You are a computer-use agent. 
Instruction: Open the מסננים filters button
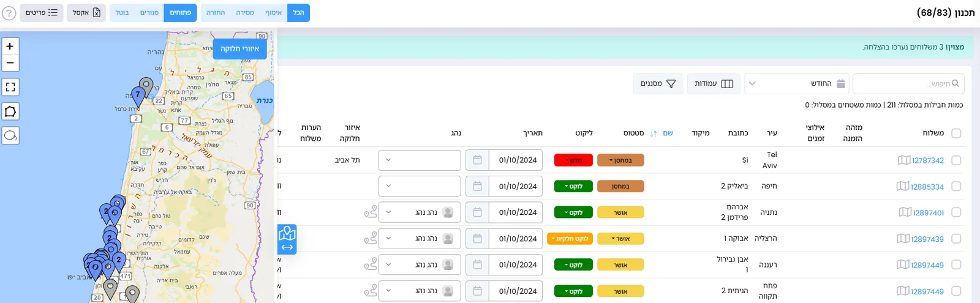click(x=658, y=84)
